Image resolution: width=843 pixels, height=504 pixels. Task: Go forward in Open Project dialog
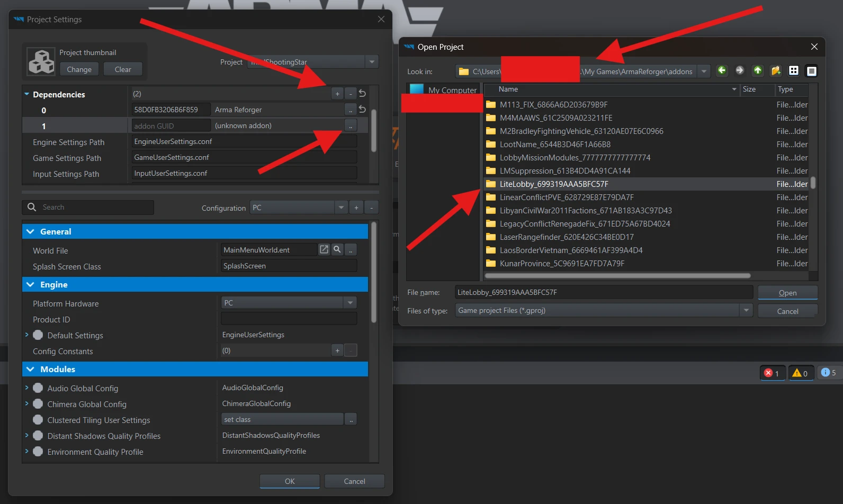(x=740, y=70)
